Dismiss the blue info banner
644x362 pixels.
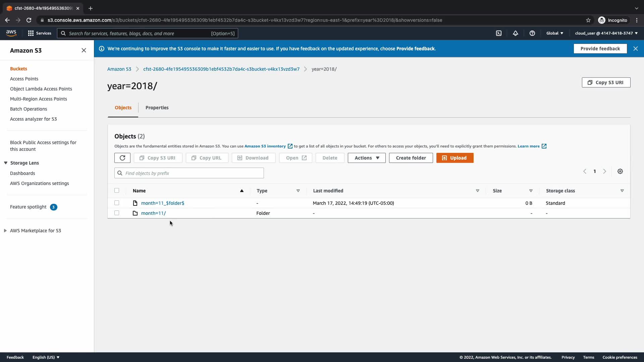tap(636, 49)
